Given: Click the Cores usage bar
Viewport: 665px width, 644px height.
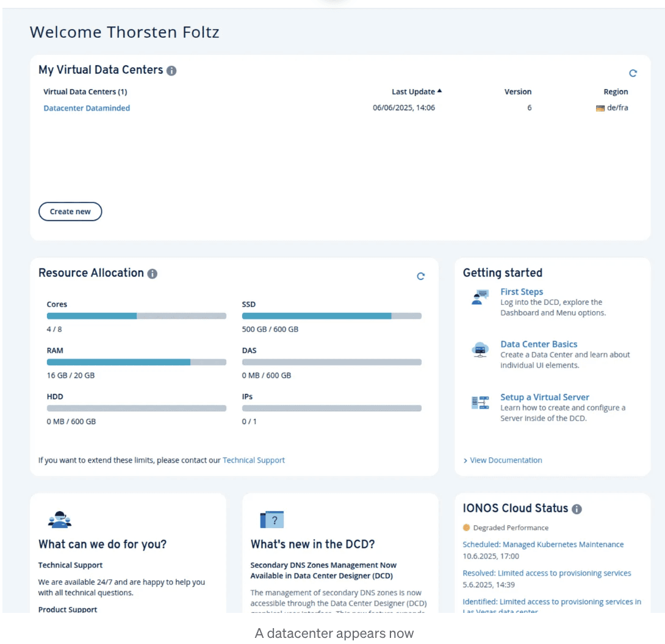Looking at the screenshot, I should (x=137, y=316).
